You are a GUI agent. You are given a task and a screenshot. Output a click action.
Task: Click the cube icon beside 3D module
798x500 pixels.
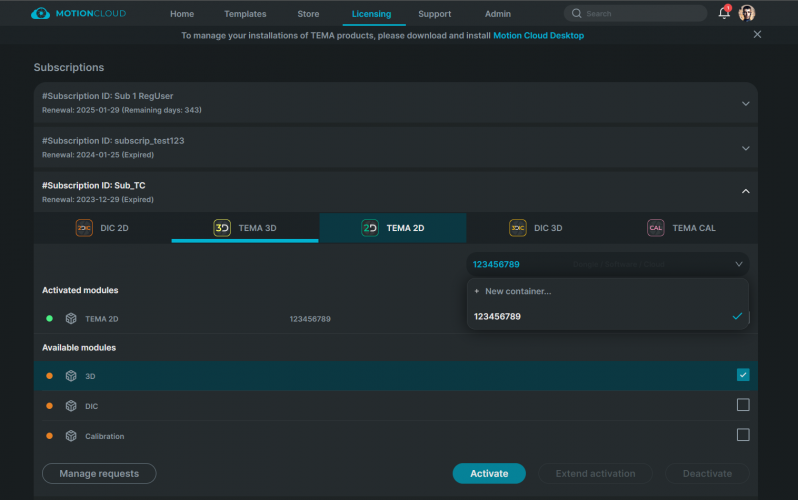click(71, 376)
